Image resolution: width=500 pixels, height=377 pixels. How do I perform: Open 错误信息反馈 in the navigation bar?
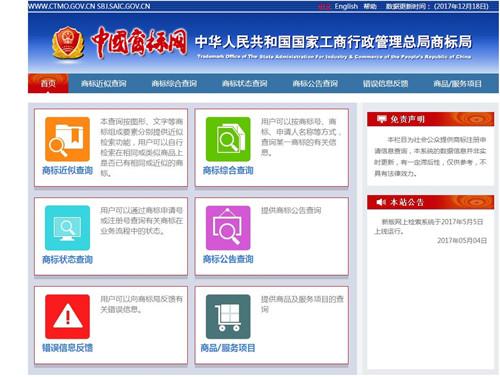[386, 83]
